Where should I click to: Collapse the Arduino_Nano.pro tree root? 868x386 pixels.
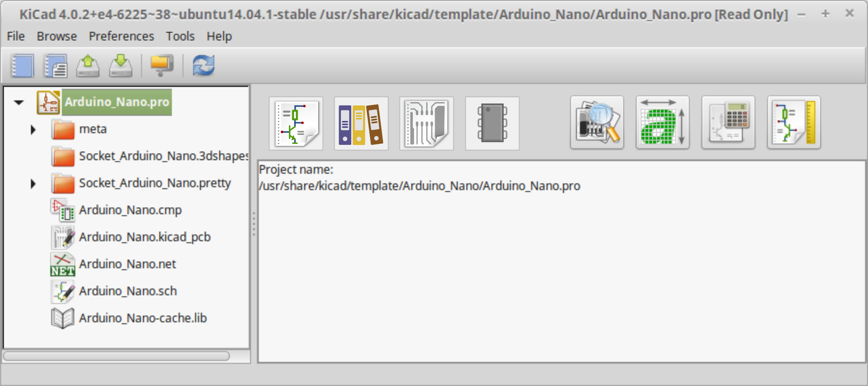pyautogui.click(x=19, y=103)
